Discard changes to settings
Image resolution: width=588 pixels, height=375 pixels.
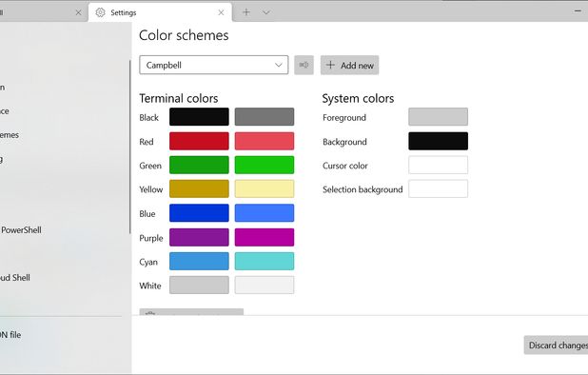(556, 345)
